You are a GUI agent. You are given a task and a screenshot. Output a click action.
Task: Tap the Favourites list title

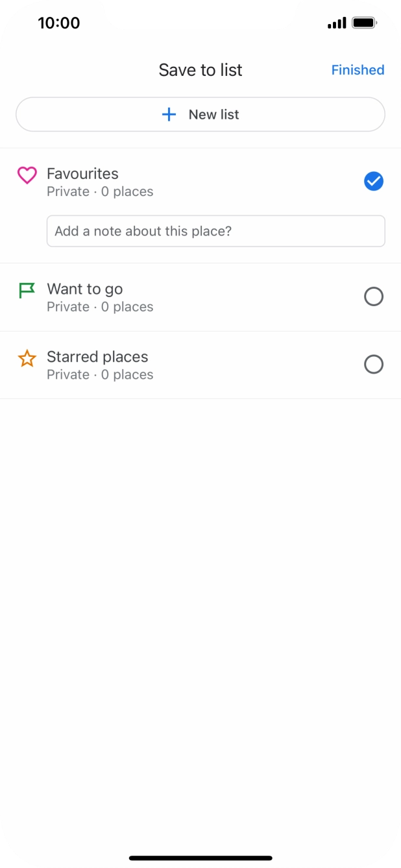click(x=82, y=174)
